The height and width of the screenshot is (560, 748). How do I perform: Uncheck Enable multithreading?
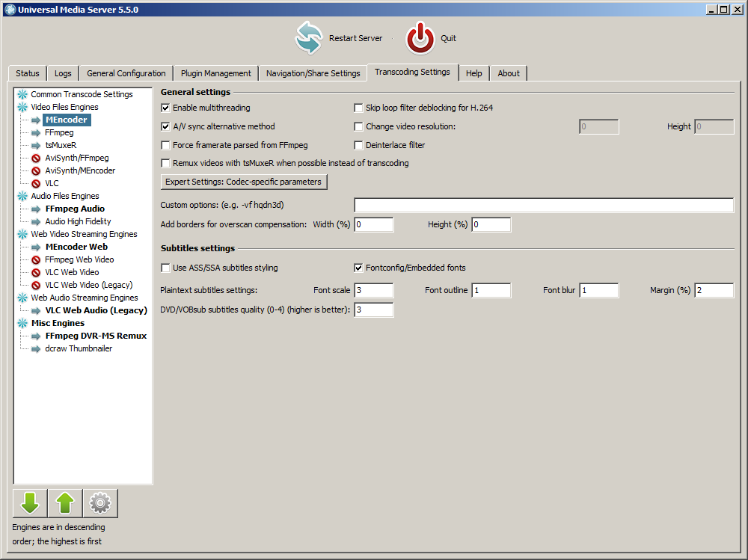pos(165,108)
